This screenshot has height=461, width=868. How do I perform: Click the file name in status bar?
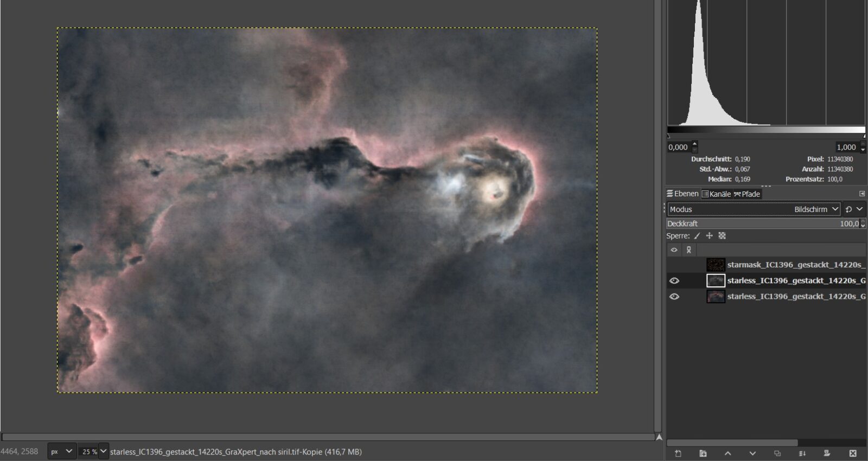(236, 451)
